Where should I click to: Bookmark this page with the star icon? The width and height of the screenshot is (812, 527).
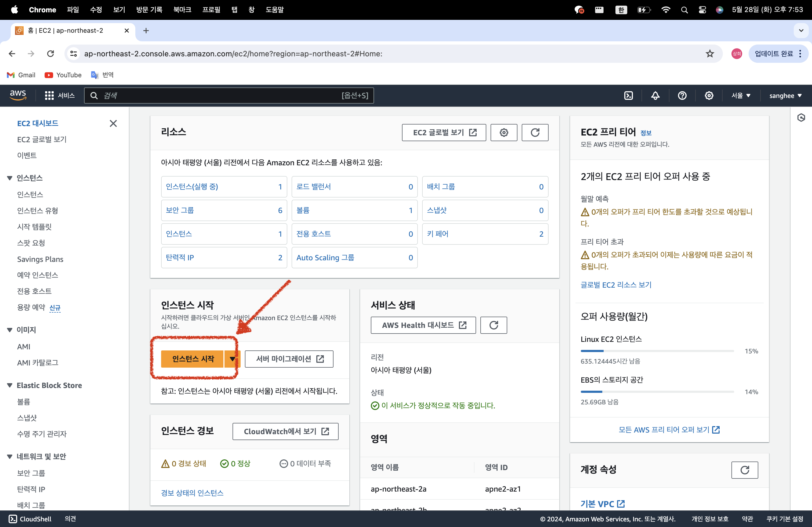pos(710,53)
